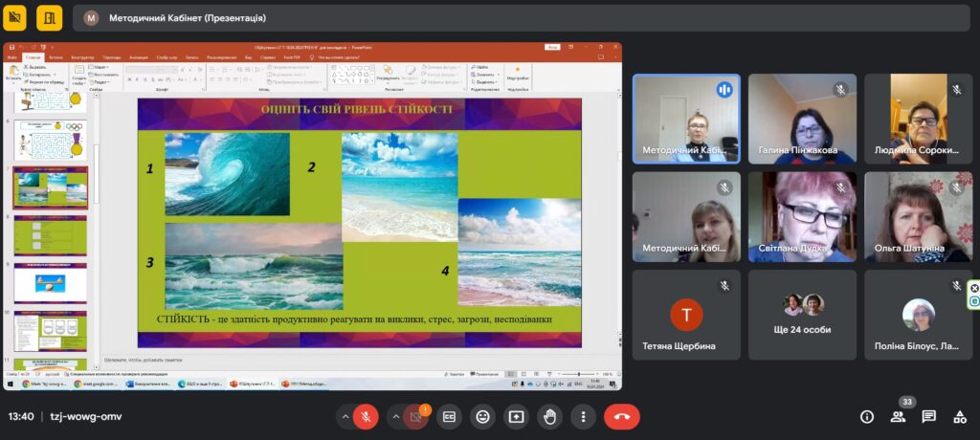Expand video settings chevron beside the camera
The width and height of the screenshot is (980, 440).
tap(394, 417)
